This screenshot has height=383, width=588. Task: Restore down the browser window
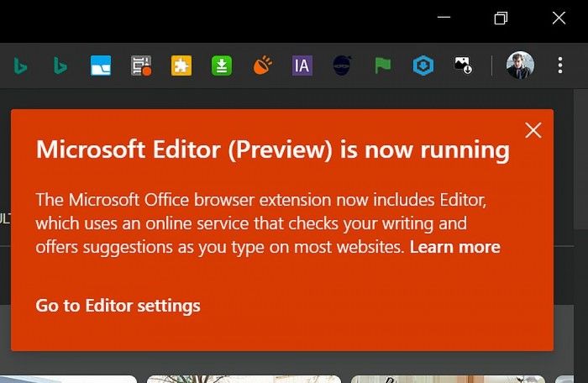pyautogui.click(x=501, y=18)
